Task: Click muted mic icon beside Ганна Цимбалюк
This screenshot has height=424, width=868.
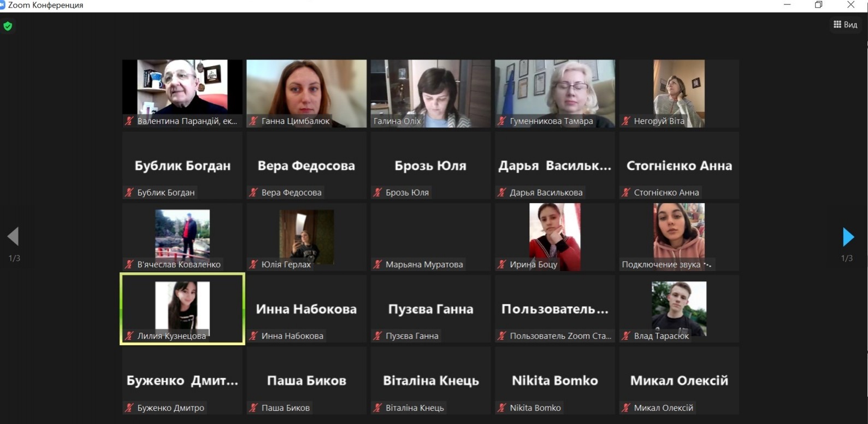Action: tap(253, 121)
